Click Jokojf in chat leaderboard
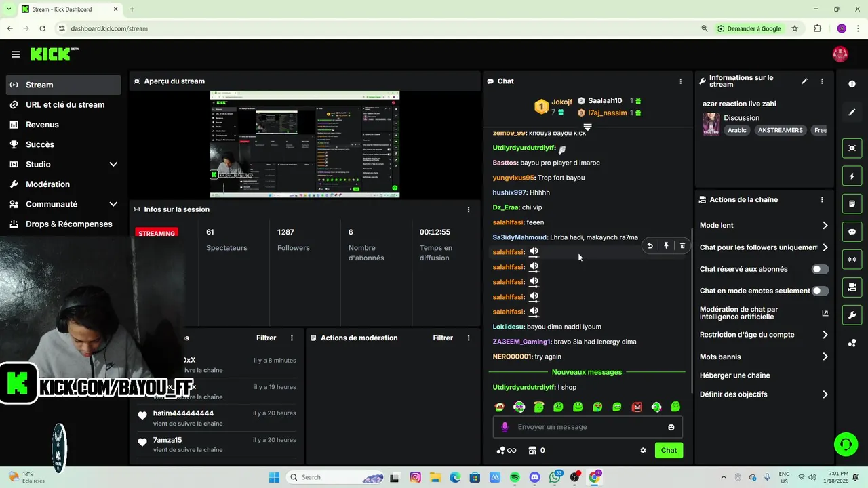 click(561, 102)
